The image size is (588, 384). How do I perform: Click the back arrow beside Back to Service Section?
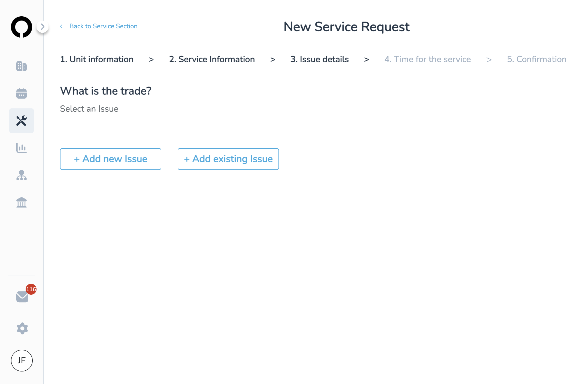click(61, 26)
